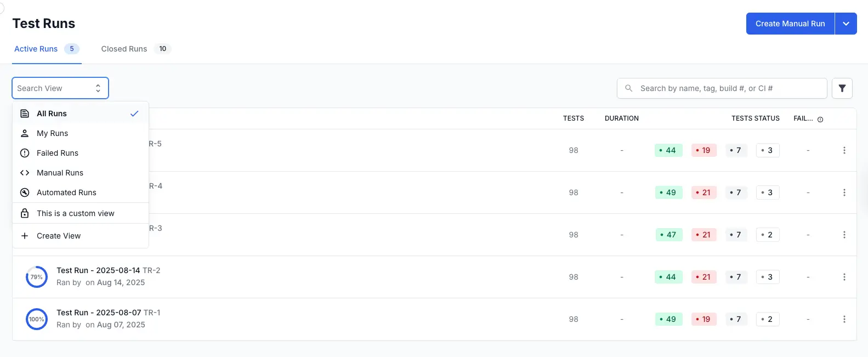Image resolution: width=868 pixels, height=357 pixels.
Task: Switch to the Closed Runs tab
Action: click(124, 49)
